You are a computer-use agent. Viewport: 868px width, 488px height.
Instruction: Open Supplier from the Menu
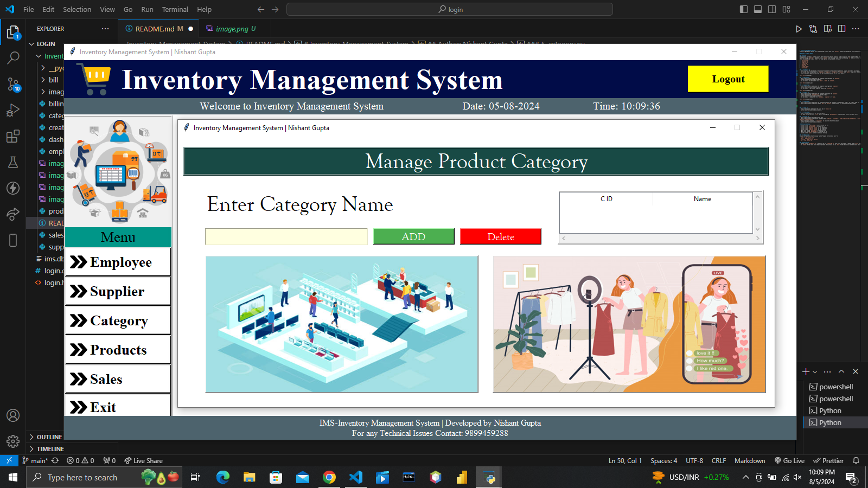[118, 291]
